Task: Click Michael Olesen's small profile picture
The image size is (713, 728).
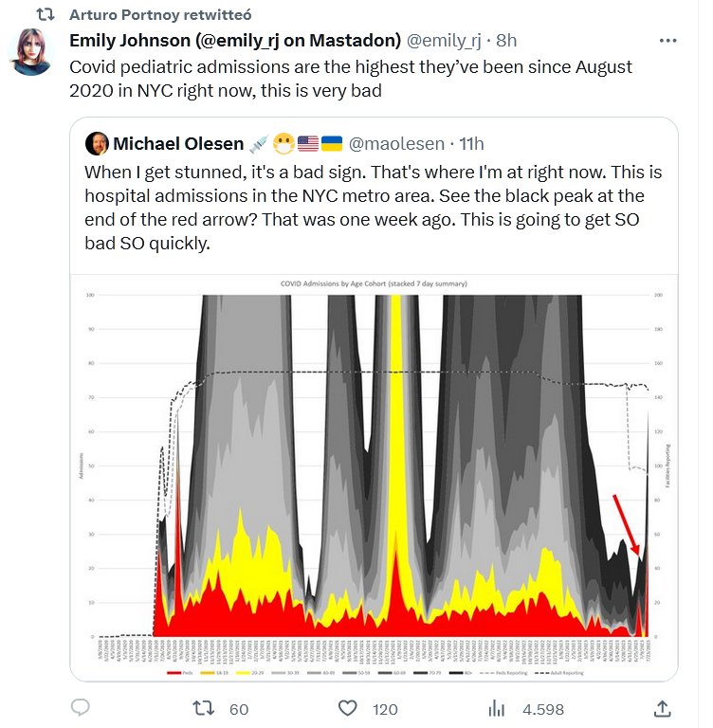Action: click(96, 144)
